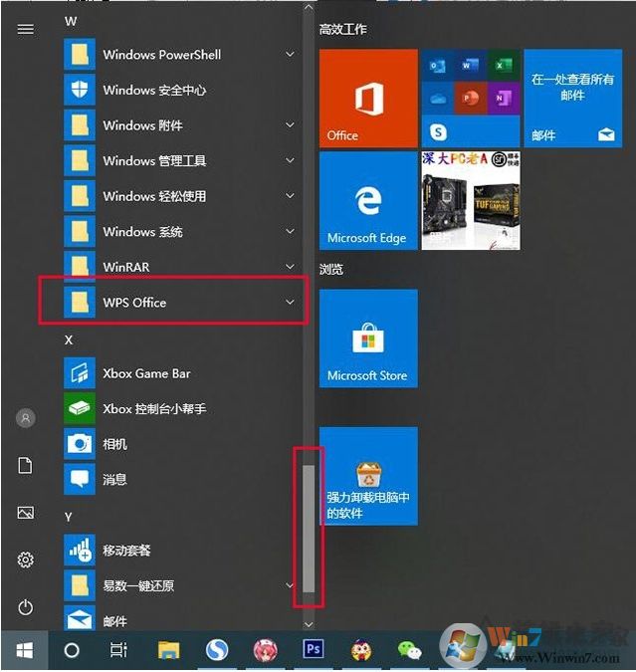Open 强力卸载电脑中的软件 tile
The height and width of the screenshot is (672, 636).
tap(368, 476)
